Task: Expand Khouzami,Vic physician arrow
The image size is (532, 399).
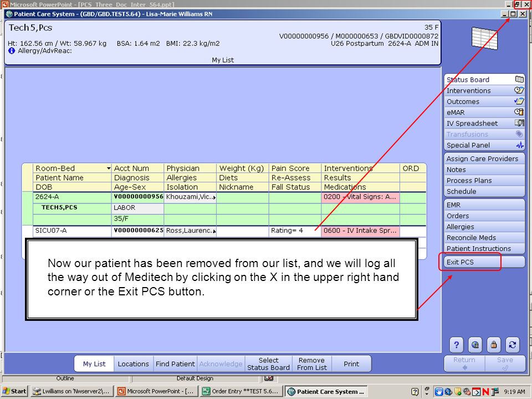Action: 214,197
